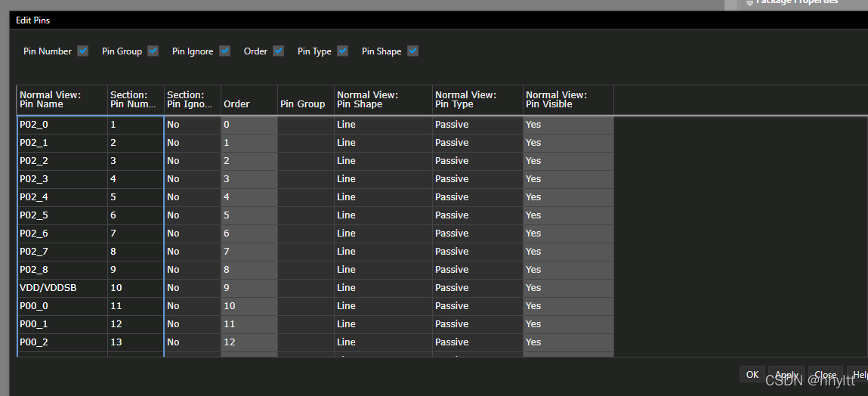Click the OK button
The image size is (868, 396).
coord(752,375)
